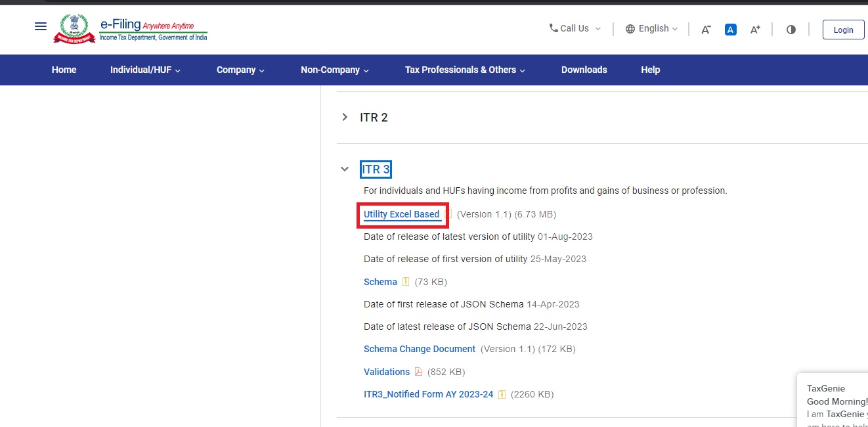Open the Downloads menu item
The image size is (868, 427).
click(584, 70)
